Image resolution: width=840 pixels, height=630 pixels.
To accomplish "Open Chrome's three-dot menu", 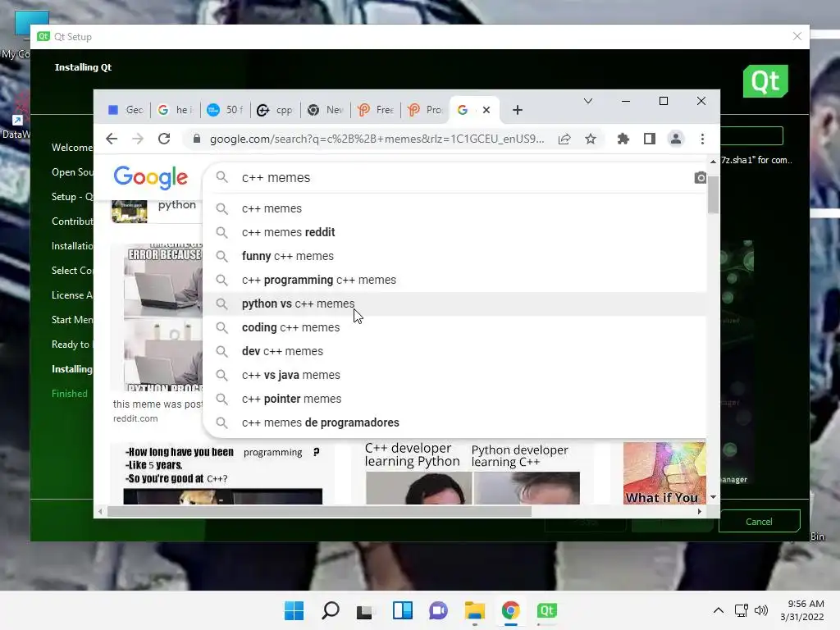I will click(x=702, y=139).
